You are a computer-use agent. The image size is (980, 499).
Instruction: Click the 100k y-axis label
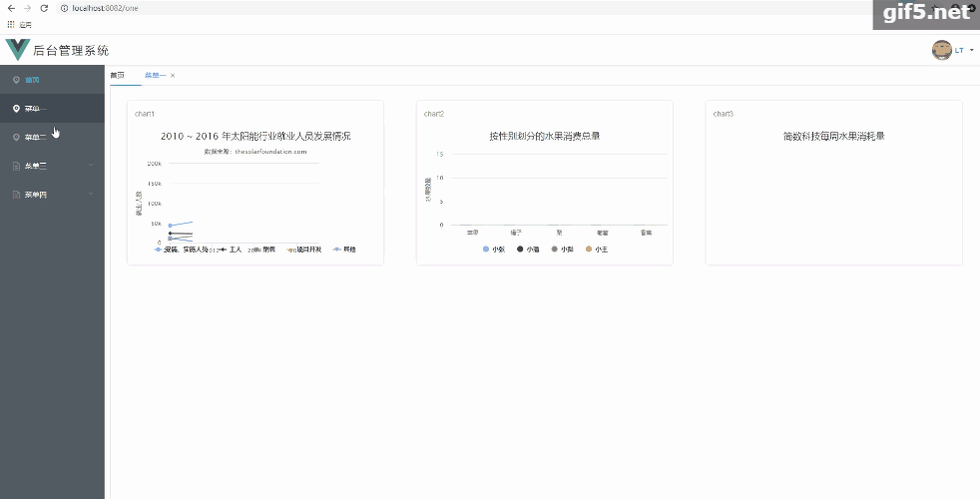point(155,204)
